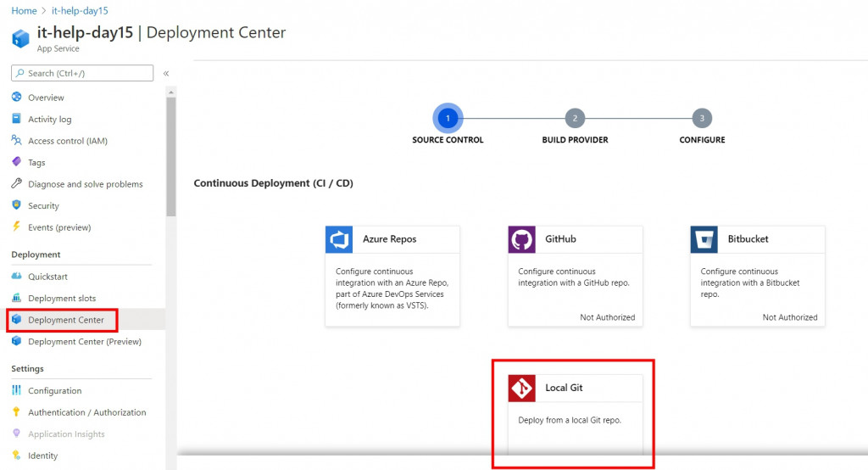
Task: Select step 1 Source Control circle
Action: pyautogui.click(x=448, y=118)
